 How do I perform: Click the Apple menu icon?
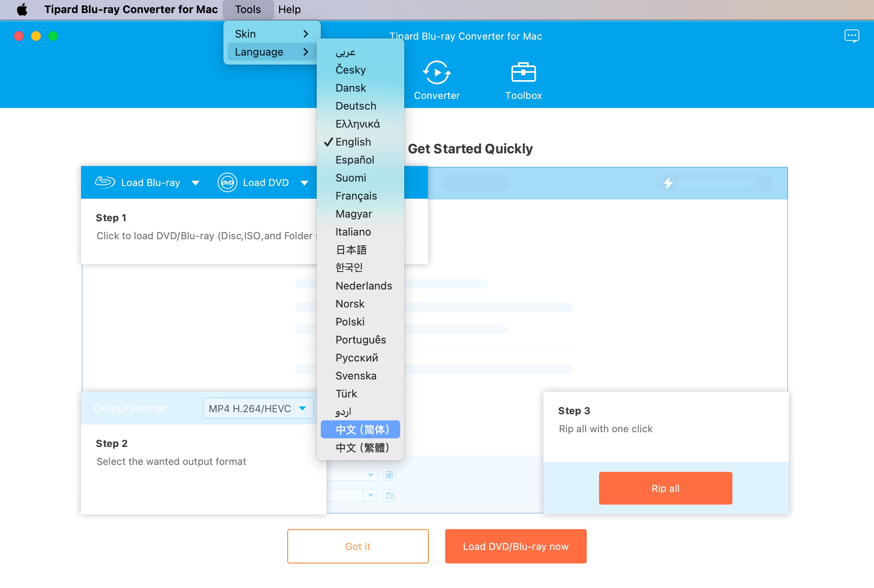(x=22, y=9)
